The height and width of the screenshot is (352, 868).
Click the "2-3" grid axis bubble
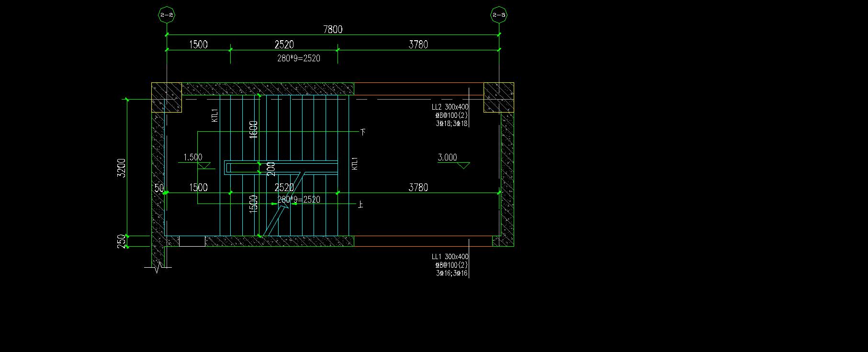499,15
